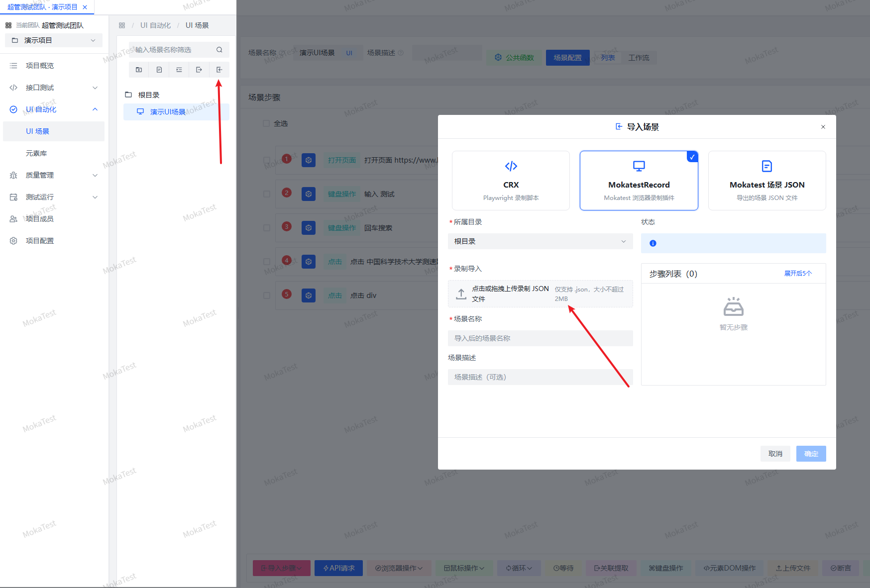
Task: Click the blue cube icon of step 4
Action: click(309, 262)
